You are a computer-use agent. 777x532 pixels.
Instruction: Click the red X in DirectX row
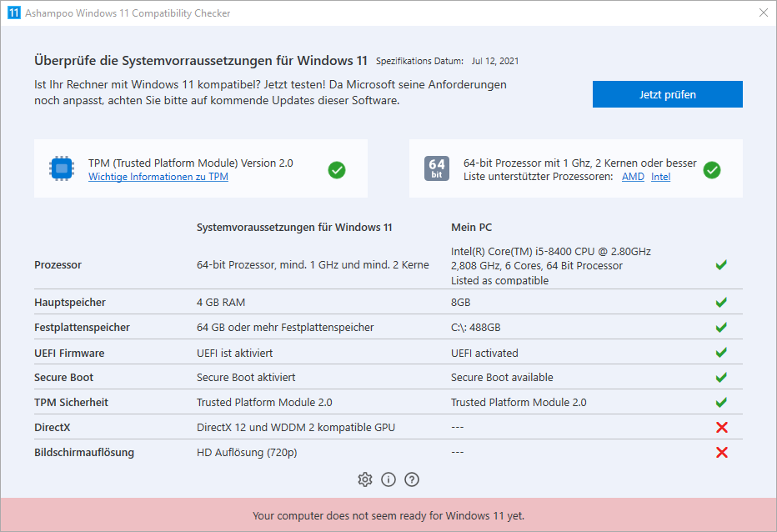722,428
